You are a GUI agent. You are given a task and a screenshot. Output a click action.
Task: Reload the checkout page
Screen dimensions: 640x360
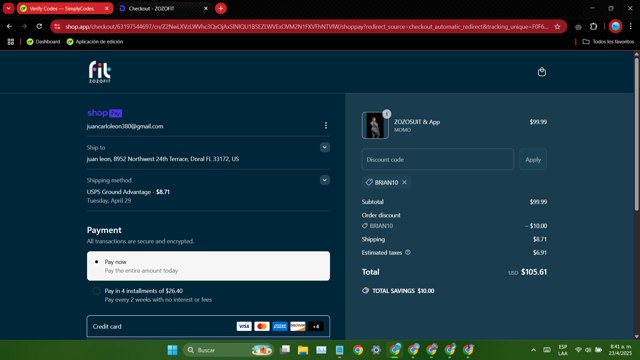39,27
